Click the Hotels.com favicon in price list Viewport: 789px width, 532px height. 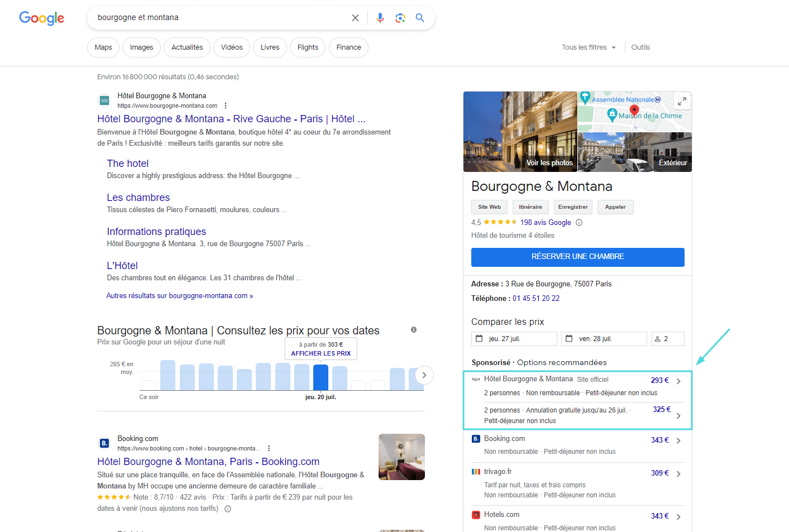pos(476,515)
